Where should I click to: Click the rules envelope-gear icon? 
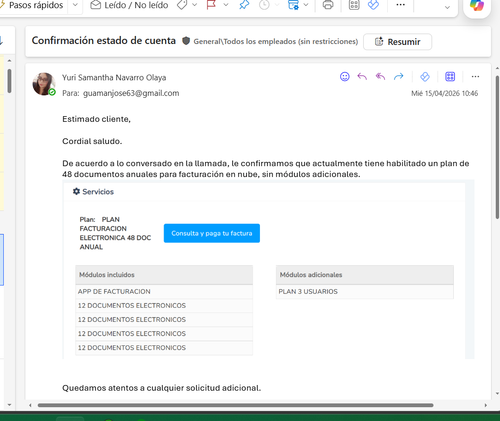pyautogui.click(x=293, y=5)
